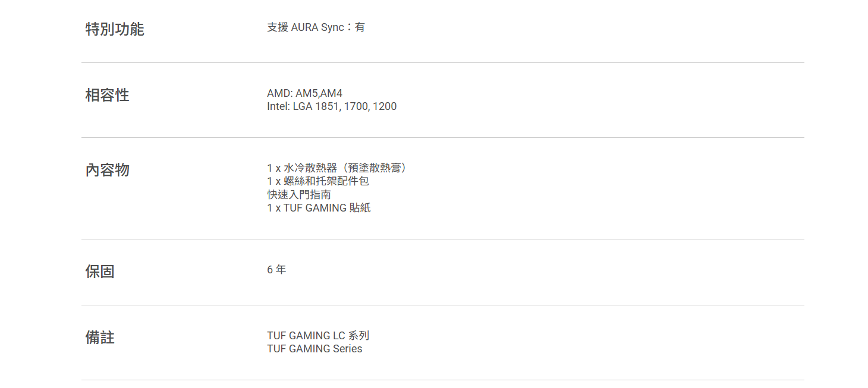This screenshot has width=868, height=388.
Task: Select the 備註 row heading
Action: tap(100, 337)
